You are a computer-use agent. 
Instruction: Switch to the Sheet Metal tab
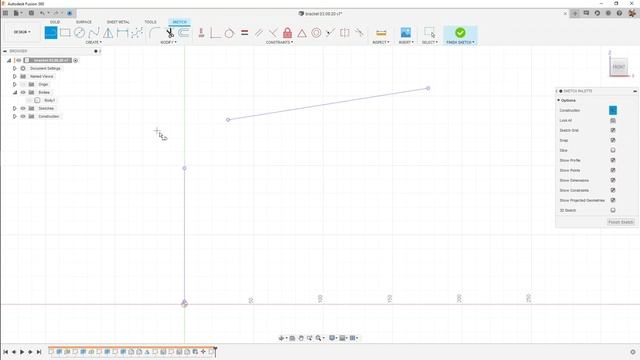click(118, 22)
